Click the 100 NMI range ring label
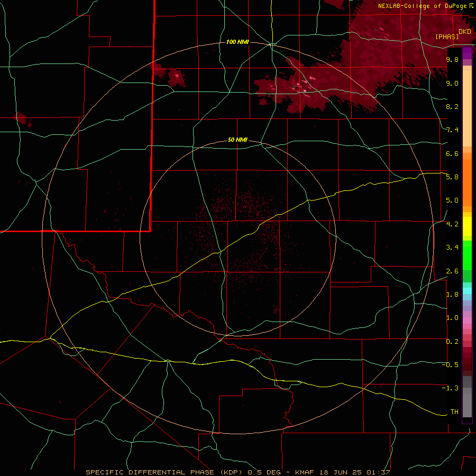476x476 pixels. coord(237,42)
